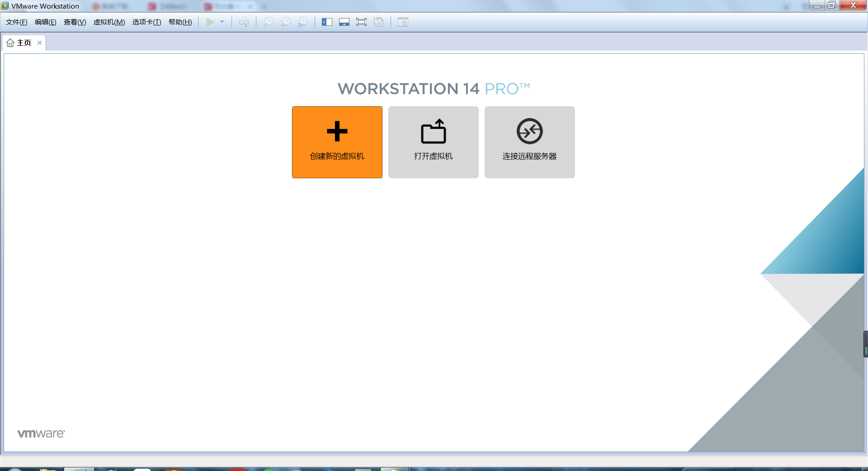Click the Take Snapshot clock icon
Screen dimensions: 868x471
(x=269, y=22)
